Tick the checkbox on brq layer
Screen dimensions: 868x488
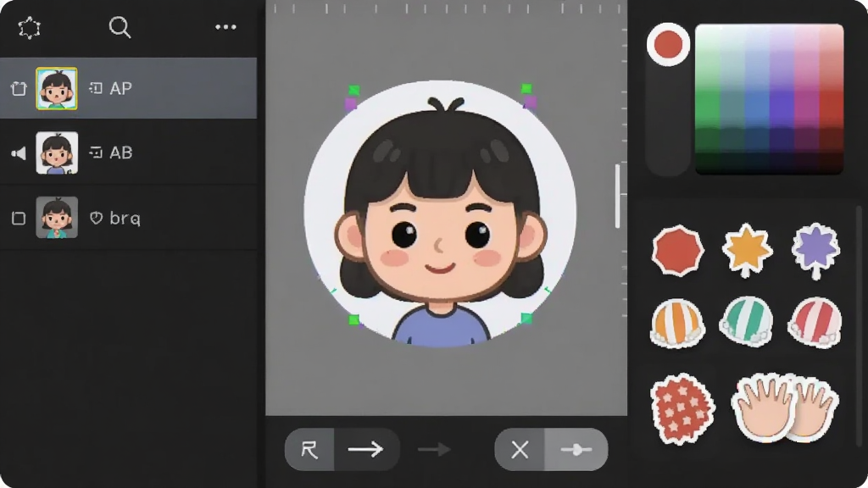[x=19, y=218]
